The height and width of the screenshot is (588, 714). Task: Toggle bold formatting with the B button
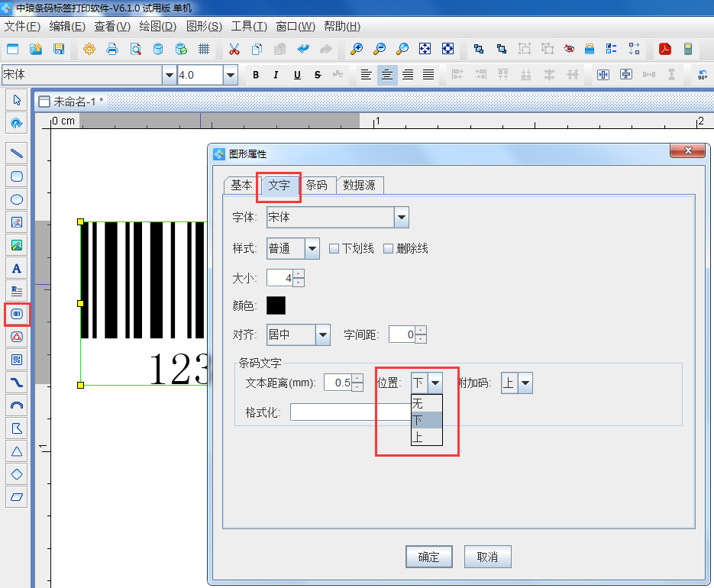(256, 75)
